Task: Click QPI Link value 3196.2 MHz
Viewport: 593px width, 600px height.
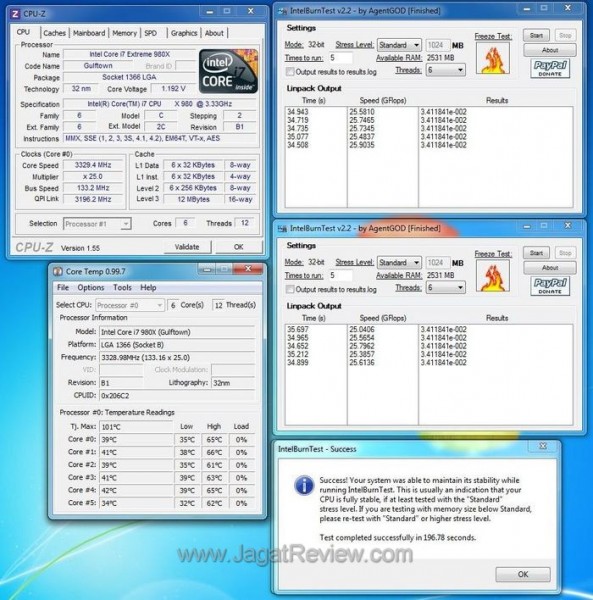Action: click(x=93, y=199)
